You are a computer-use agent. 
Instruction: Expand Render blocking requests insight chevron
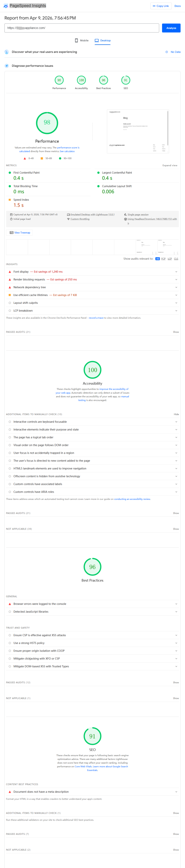pyautogui.click(x=176, y=279)
